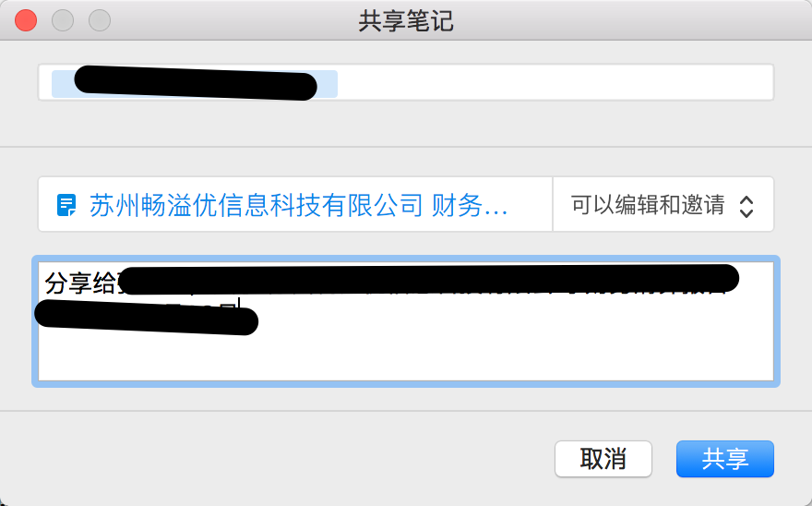
Task: Click blank space below the message text
Action: [x=406, y=355]
